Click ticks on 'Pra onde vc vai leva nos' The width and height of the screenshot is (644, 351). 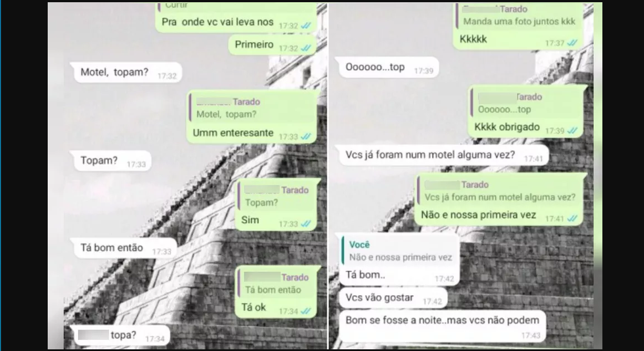pos(306,26)
